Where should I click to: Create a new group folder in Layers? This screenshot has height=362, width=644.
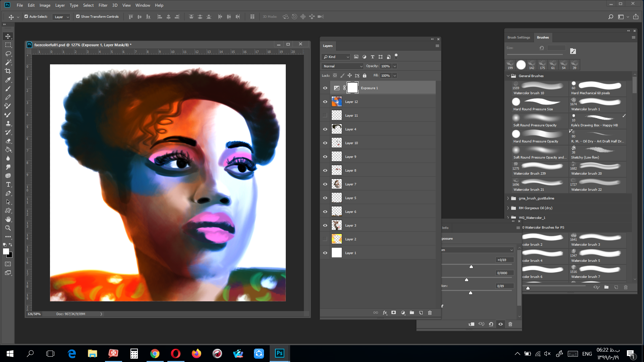pyautogui.click(x=412, y=313)
